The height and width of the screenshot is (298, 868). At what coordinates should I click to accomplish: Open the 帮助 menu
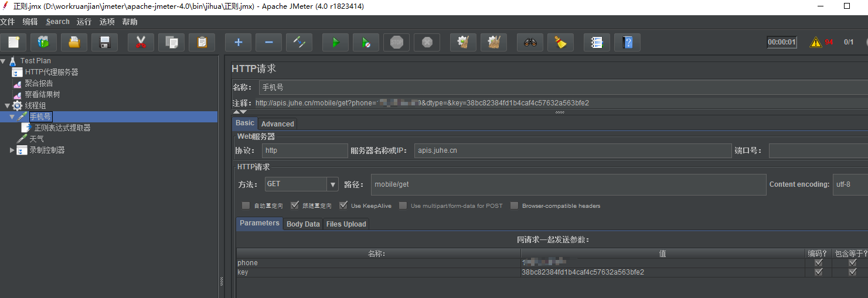(130, 22)
